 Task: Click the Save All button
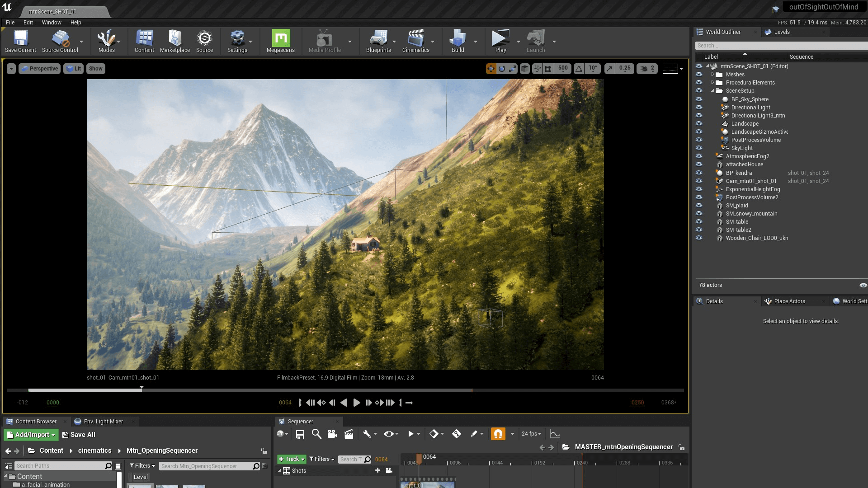point(78,434)
